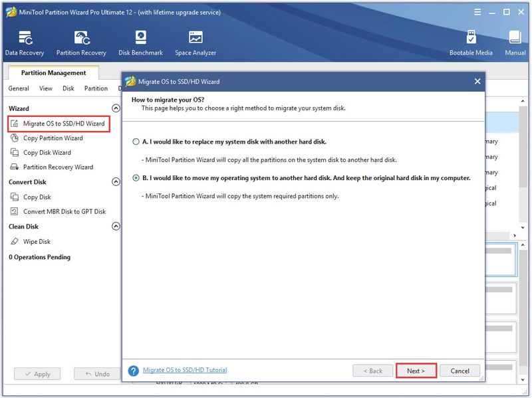Click right arrow of horizontal scrollbar
The height and width of the screenshot is (398, 532).
click(515, 235)
